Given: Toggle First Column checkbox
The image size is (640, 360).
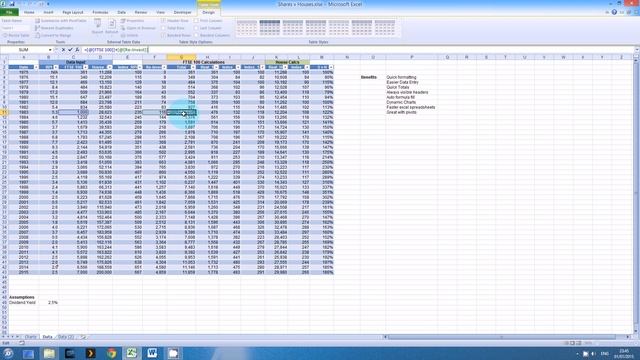Looking at the screenshot, I should tap(196, 21).
